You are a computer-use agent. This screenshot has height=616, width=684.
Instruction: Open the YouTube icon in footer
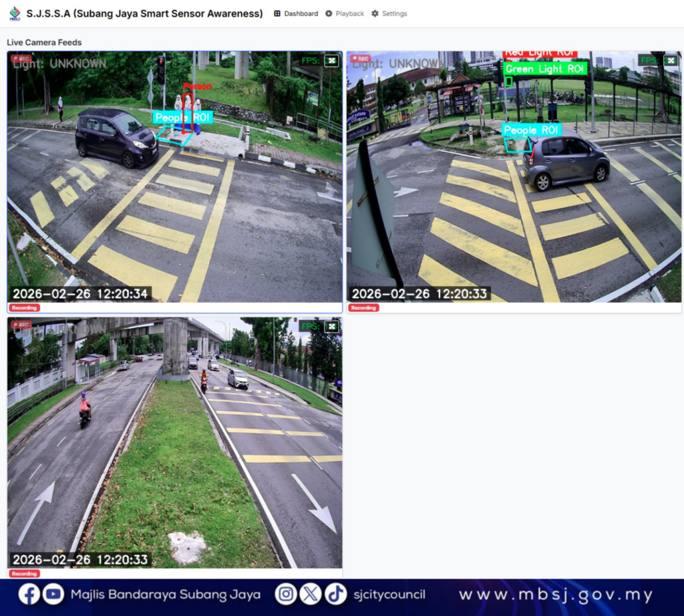click(x=53, y=594)
